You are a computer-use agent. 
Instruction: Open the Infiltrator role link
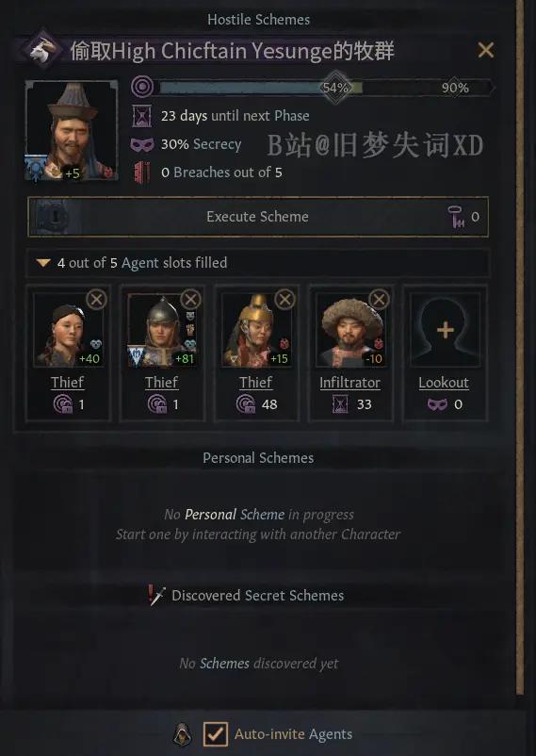click(349, 383)
